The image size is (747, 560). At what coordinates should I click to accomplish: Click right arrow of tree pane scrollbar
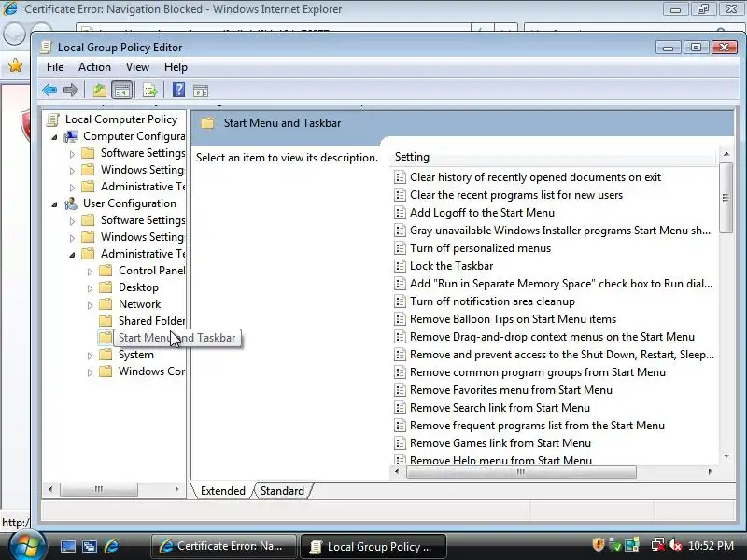pos(176,489)
